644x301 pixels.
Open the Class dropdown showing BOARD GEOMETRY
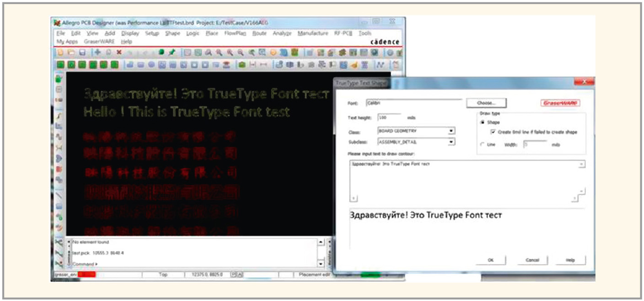point(451,131)
